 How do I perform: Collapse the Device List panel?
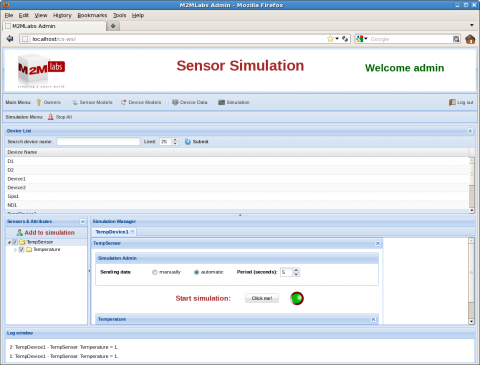[470, 131]
